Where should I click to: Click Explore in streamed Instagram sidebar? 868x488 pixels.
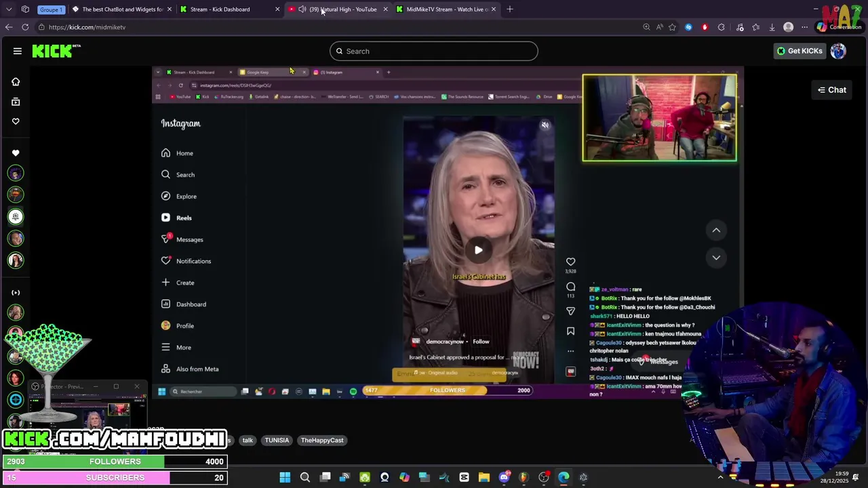(x=179, y=197)
